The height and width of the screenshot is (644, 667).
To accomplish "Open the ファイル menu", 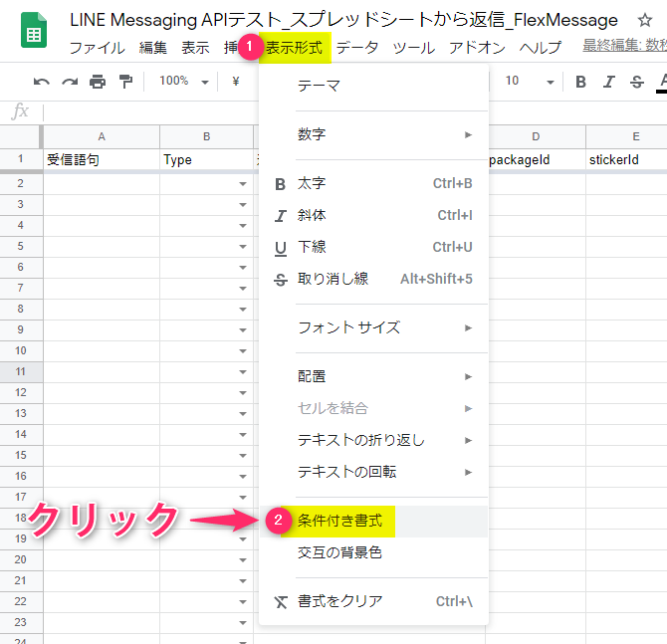I will (97, 48).
